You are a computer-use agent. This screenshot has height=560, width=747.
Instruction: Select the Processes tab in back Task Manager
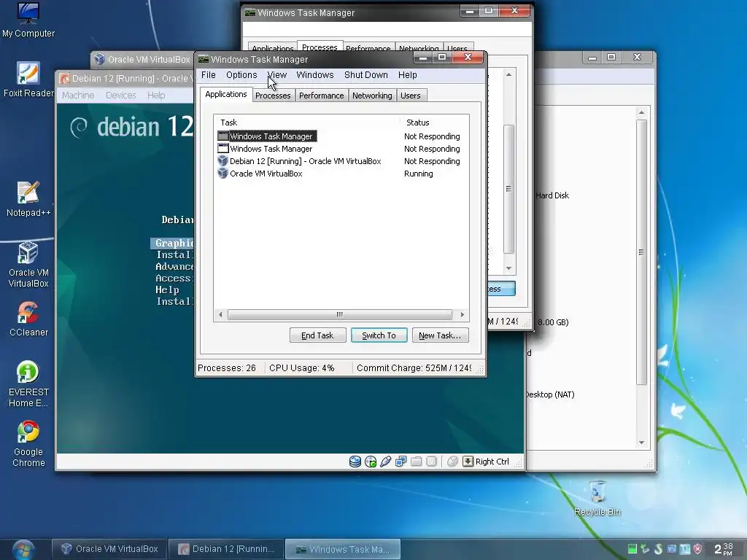pyautogui.click(x=320, y=47)
